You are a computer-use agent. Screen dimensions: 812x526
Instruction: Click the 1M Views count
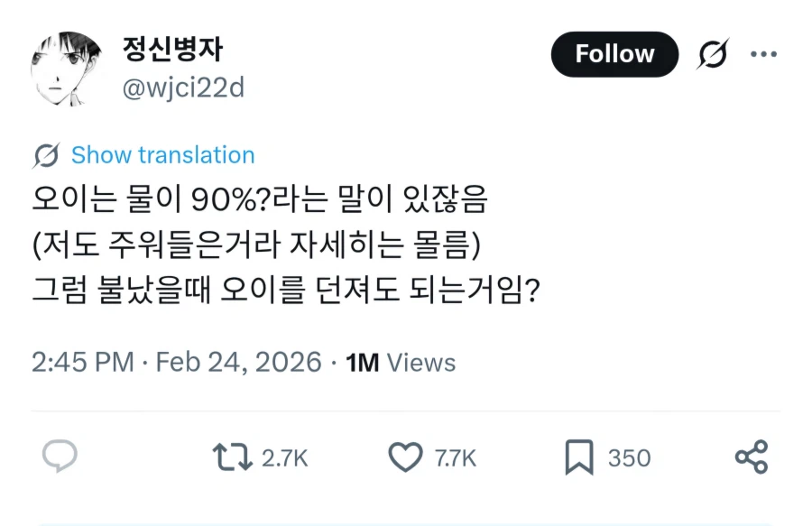[x=401, y=363]
